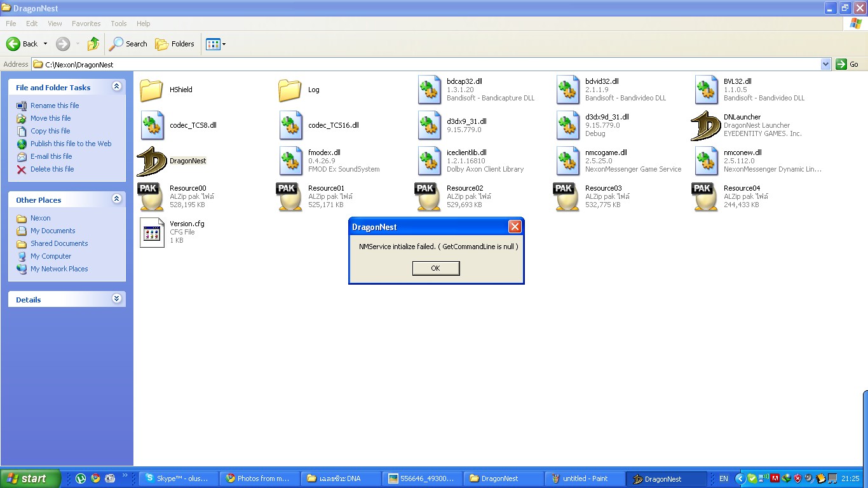
Task: Click the Search toolbar button
Action: tap(128, 44)
